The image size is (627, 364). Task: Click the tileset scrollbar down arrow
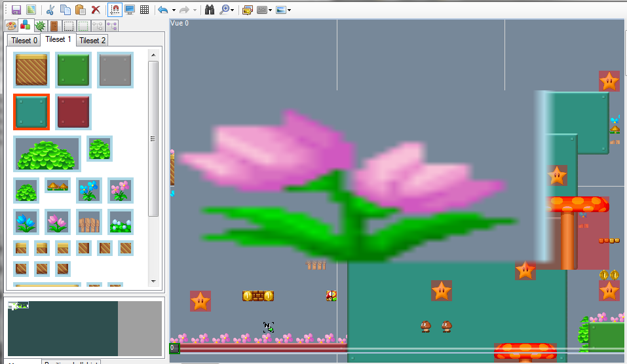(153, 282)
